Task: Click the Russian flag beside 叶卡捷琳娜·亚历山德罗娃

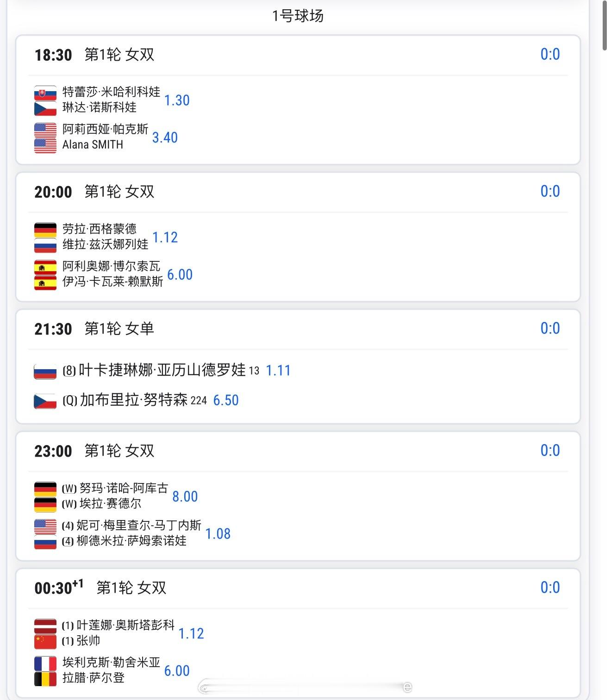Action: tap(45, 372)
